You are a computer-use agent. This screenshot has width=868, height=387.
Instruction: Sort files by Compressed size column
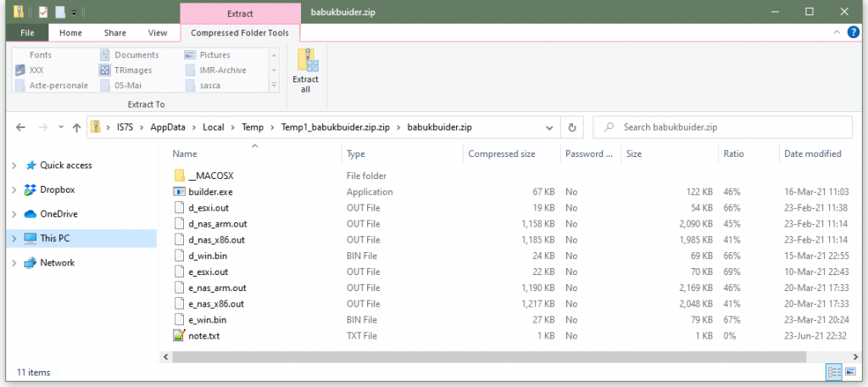pyautogui.click(x=502, y=154)
